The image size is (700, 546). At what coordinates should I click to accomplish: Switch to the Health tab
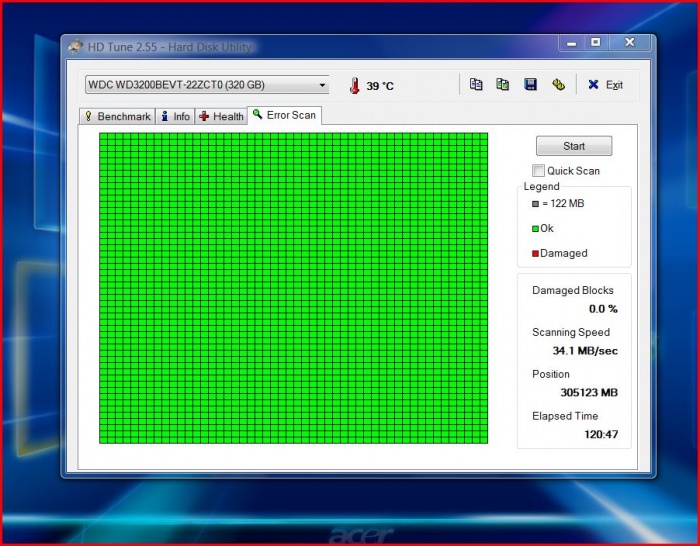tap(221, 116)
